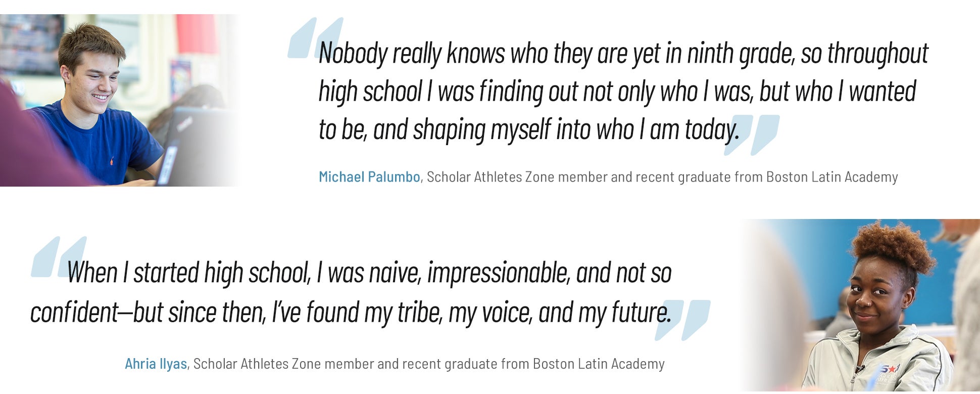Screen dimensions: 980x394
Task: Click the line "confident—but since then"
Action: pyautogui.click(x=350, y=312)
